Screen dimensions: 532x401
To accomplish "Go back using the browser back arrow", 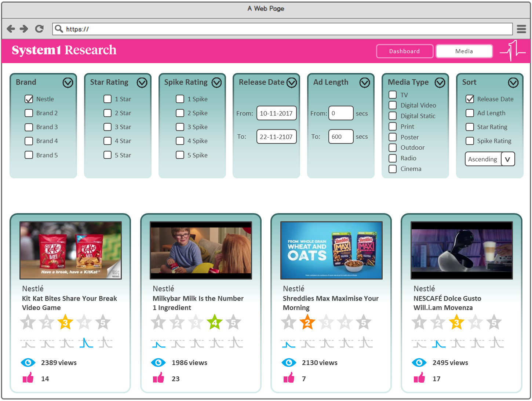I will [x=11, y=29].
